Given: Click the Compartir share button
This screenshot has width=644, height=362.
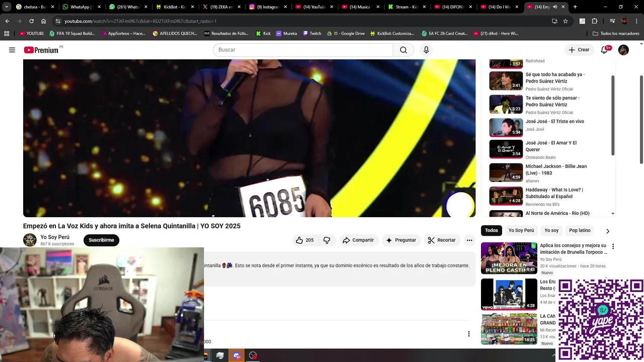Looking at the screenshot, I should pyautogui.click(x=358, y=240).
